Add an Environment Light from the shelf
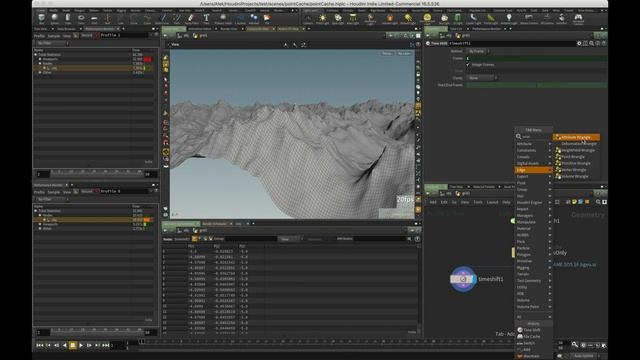This screenshot has height=360, width=640. click(427, 18)
